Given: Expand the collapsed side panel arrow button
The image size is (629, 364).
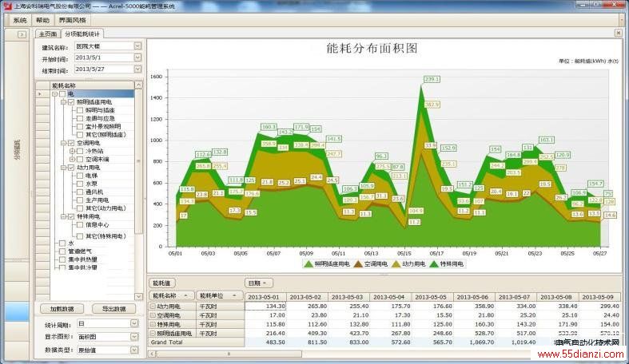Looking at the screenshot, I should click(x=22, y=34).
